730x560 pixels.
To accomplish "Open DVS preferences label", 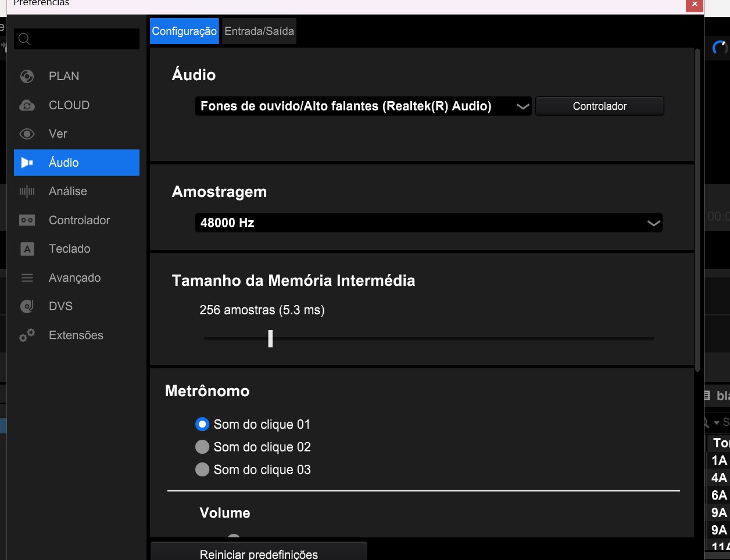I will pyautogui.click(x=61, y=306).
